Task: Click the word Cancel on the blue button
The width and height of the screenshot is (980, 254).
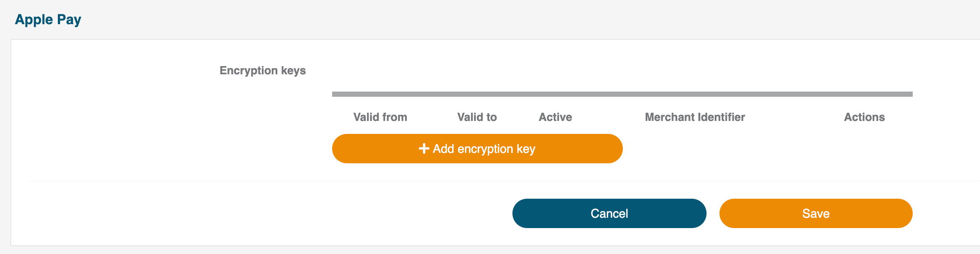Action: coord(609,213)
